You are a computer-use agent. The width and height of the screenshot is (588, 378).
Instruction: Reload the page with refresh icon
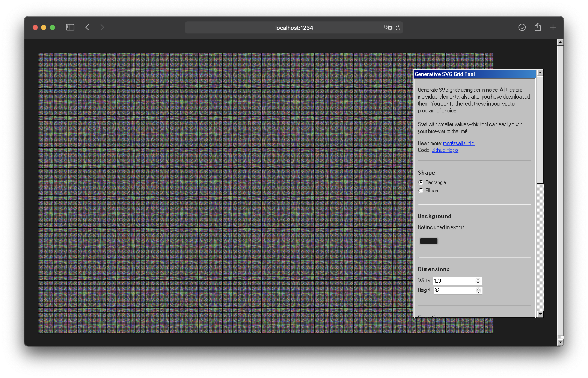398,27
